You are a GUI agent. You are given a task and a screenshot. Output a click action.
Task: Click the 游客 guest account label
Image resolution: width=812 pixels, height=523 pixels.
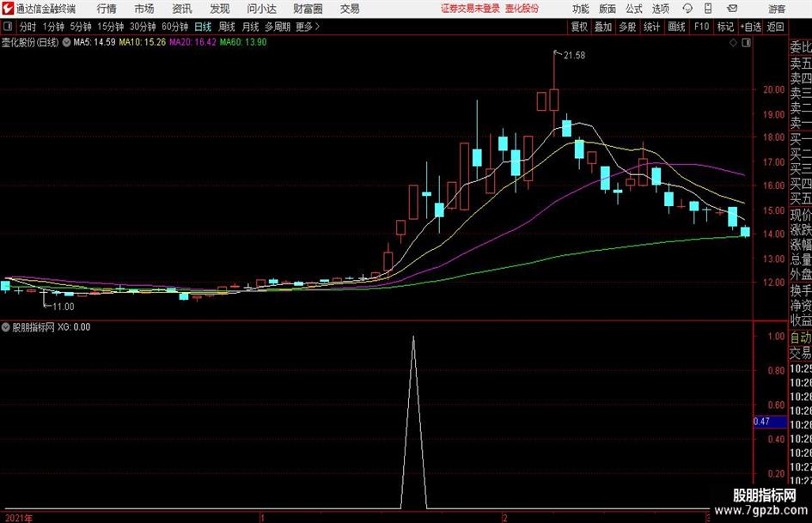pos(777,9)
